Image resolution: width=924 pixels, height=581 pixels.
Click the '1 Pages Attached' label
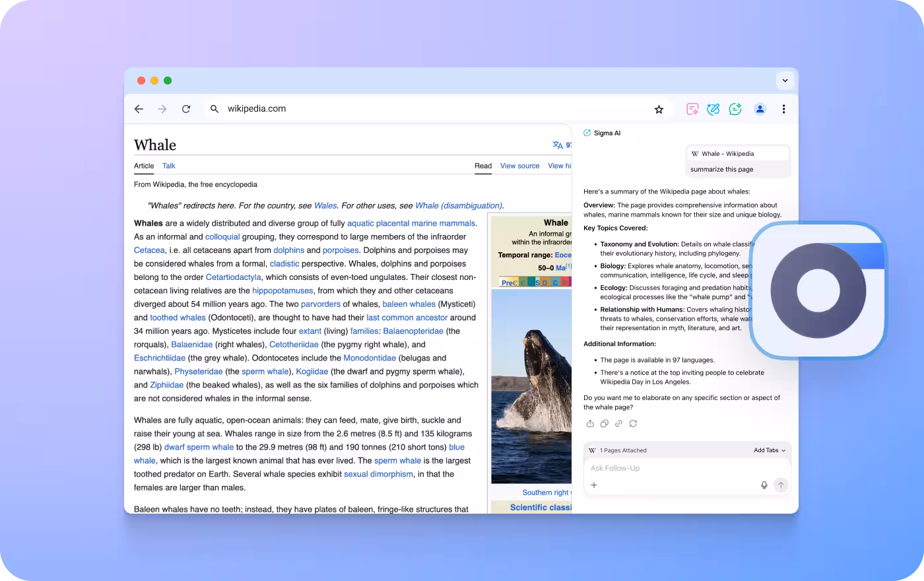pyautogui.click(x=623, y=450)
